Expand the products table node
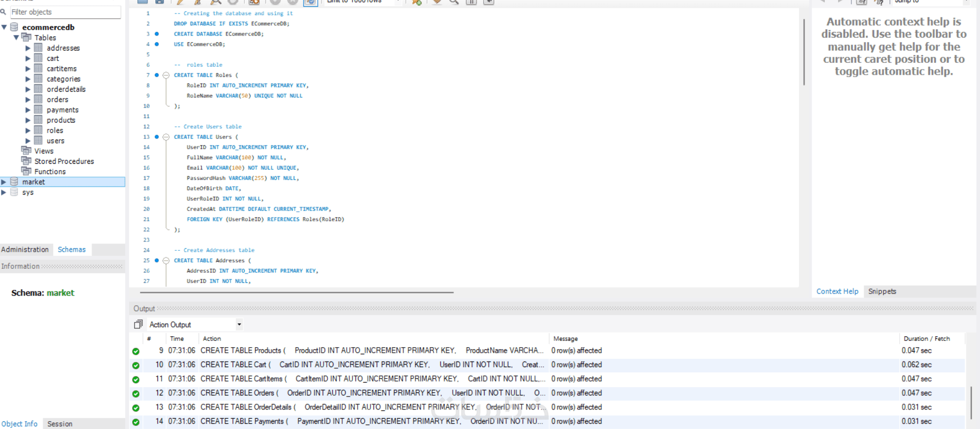The height and width of the screenshot is (429, 980). (x=28, y=120)
